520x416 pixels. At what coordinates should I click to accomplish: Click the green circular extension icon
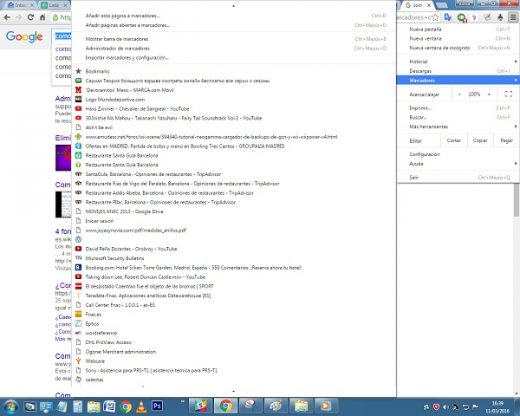click(x=462, y=17)
